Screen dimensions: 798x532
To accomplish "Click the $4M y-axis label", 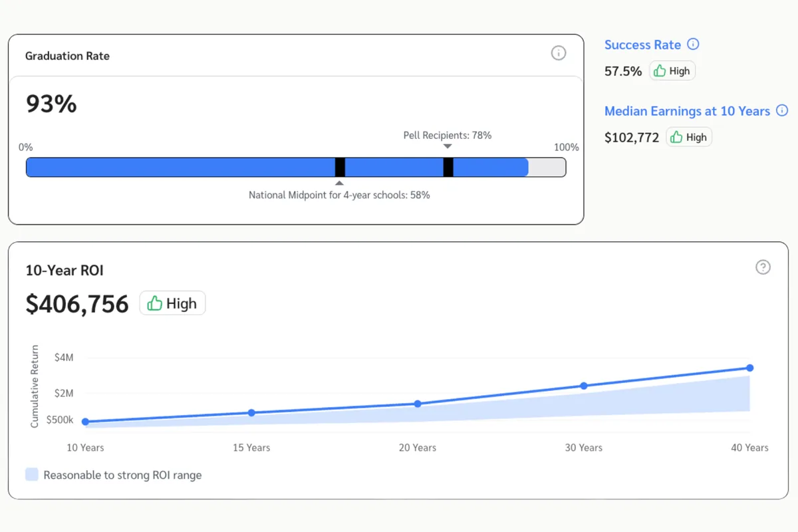I will (64, 358).
